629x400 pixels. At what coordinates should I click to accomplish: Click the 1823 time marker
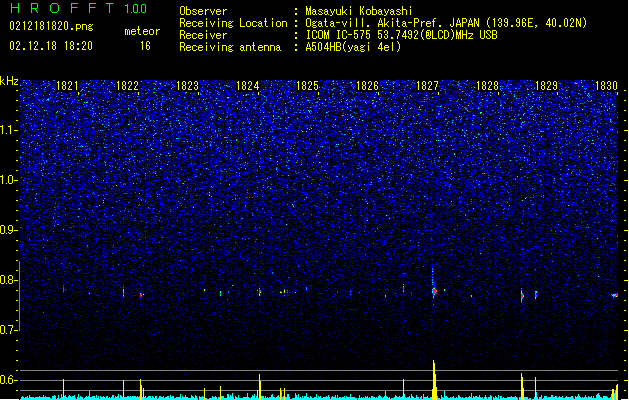pyautogui.click(x=187, y=86)
